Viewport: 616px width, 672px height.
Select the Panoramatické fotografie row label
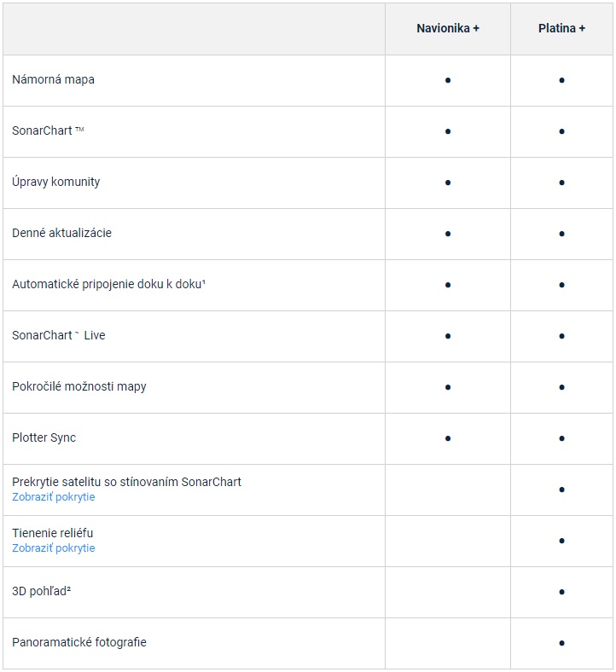tap(79, 642)
